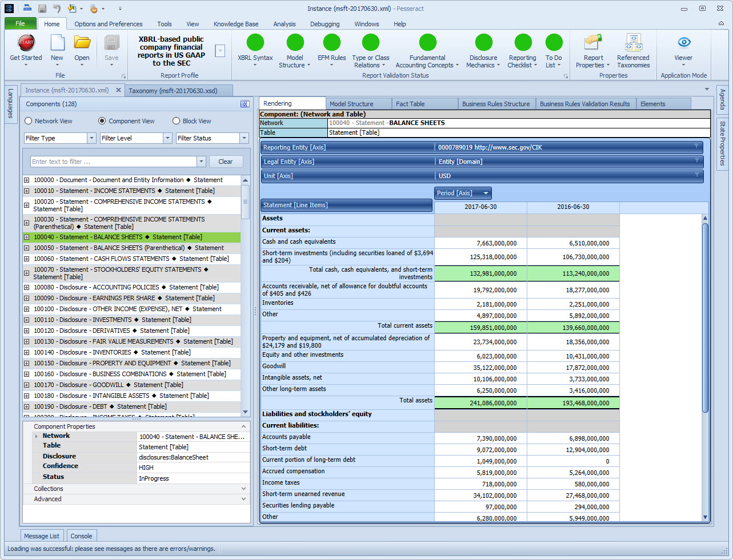
Task: Click the EFM Rules green status icon
Action: [331, 42]
